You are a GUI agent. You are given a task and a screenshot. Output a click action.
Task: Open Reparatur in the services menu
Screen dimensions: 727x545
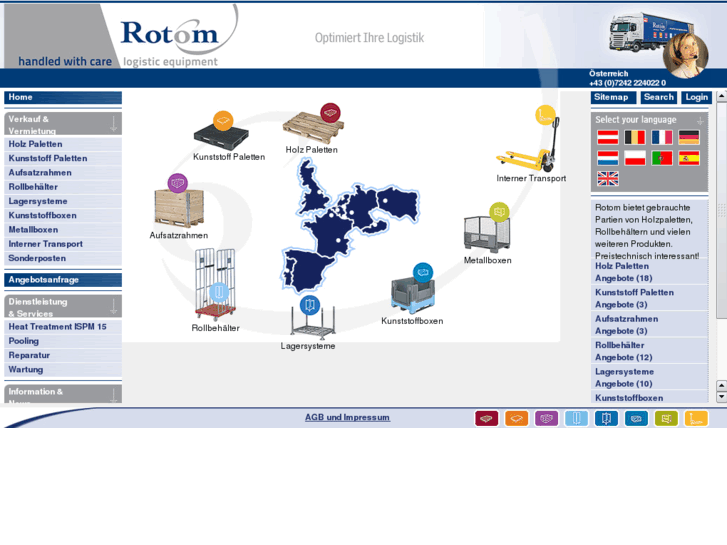pos(63,356)
